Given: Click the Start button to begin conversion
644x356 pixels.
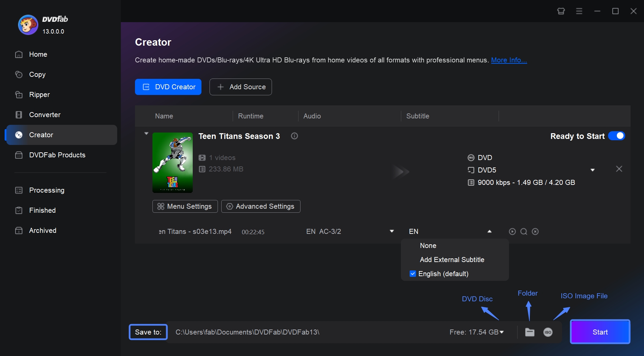Looking at the screenshot, I should click(600, 332).
